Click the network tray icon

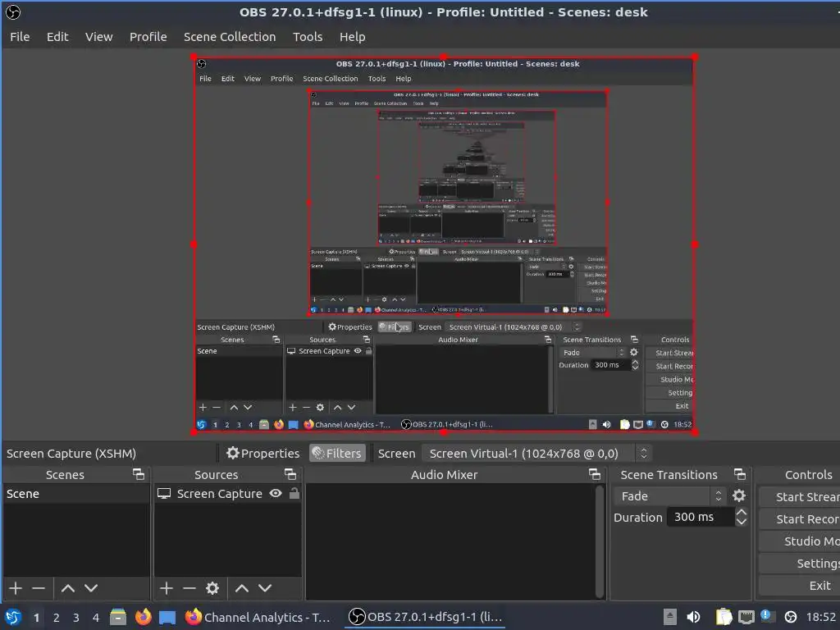[x=746, y=617]
